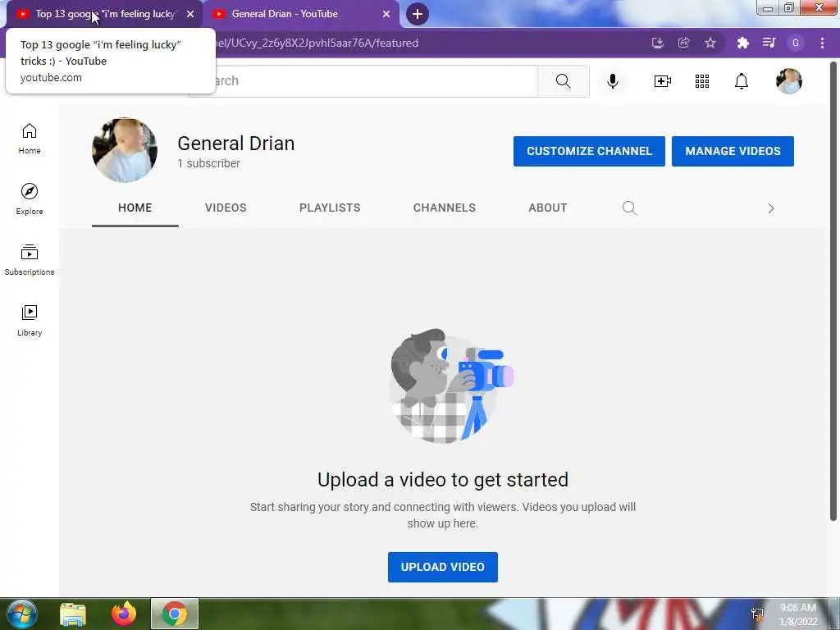
Task: Switch to Top 13 google feeling lucky tab
Action: click(104, 14)
